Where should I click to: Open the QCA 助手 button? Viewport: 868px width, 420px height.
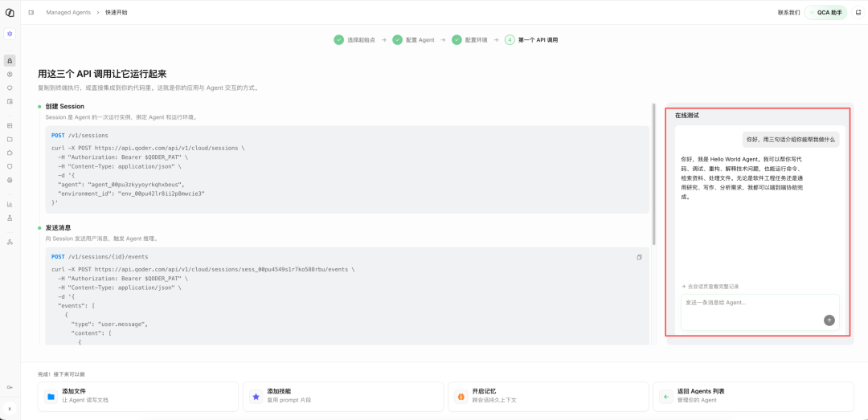point(825,12)
